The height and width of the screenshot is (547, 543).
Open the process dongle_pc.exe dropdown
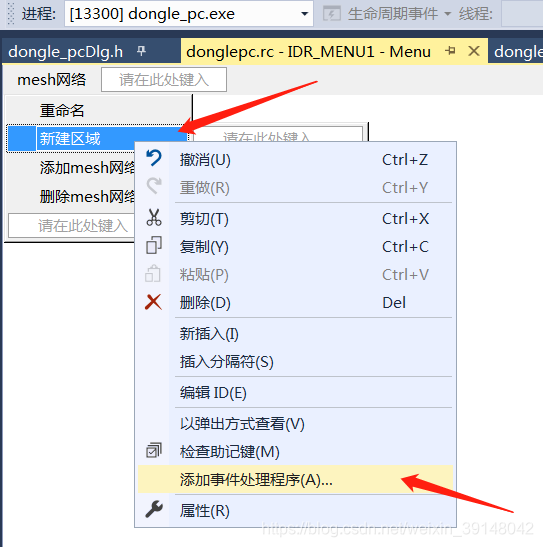point(304,14)
